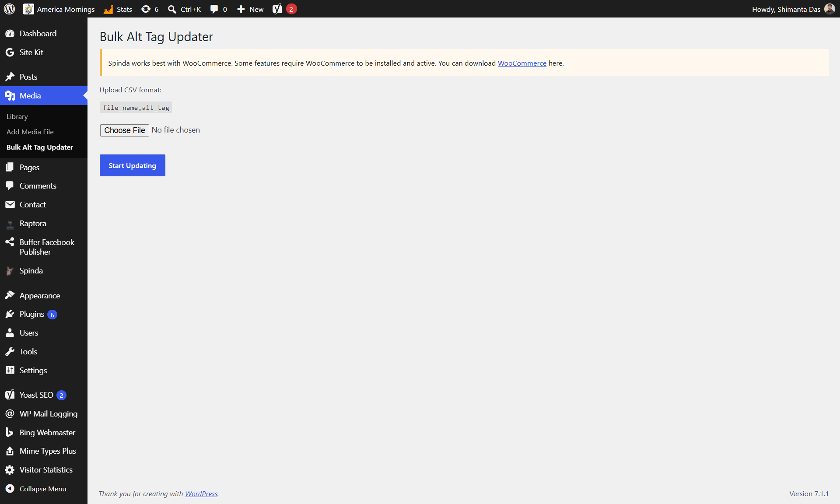Click the Version 7.1.1 text
Screen dimensions: 840x504
[x=809, y=493]
